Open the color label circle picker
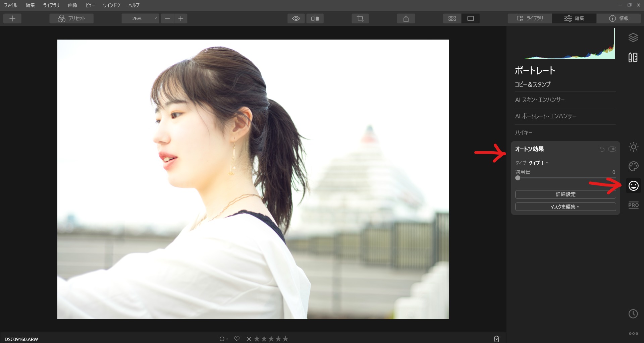Screen dimensions: 644x343 pos(223,339)
